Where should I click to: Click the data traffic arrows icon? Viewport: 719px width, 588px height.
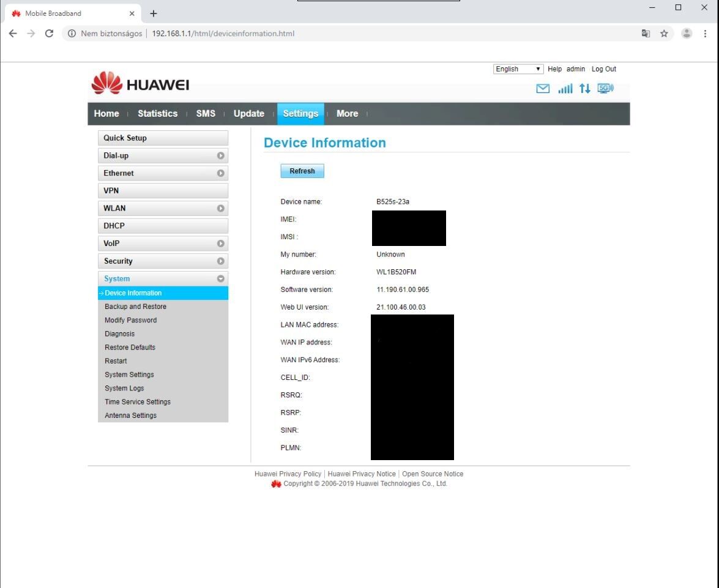584,89
